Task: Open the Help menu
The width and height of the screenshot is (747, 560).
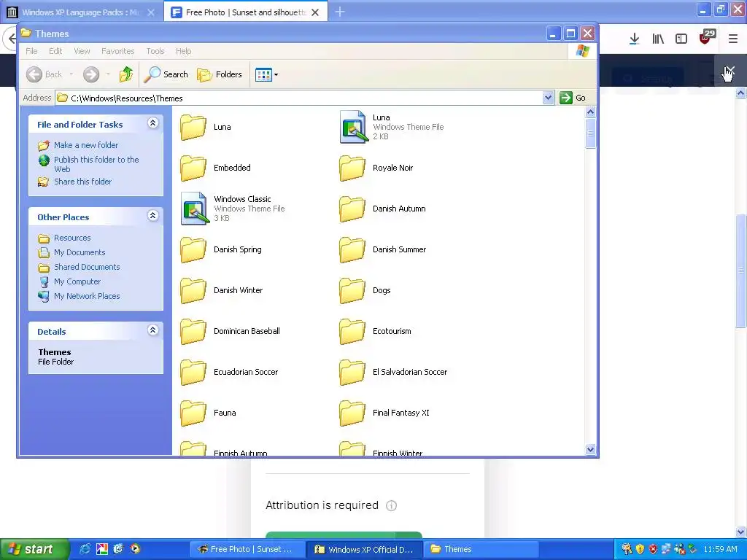Action: click(183, 51)
